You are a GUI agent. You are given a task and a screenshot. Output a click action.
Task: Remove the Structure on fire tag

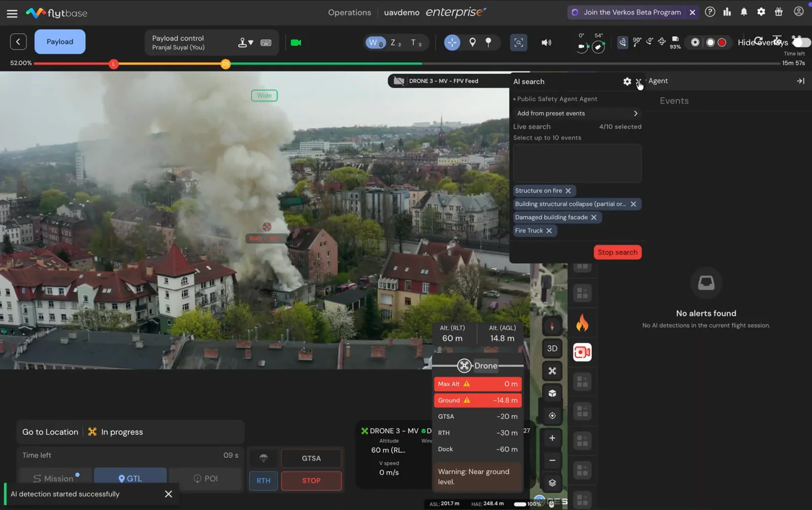568,191
